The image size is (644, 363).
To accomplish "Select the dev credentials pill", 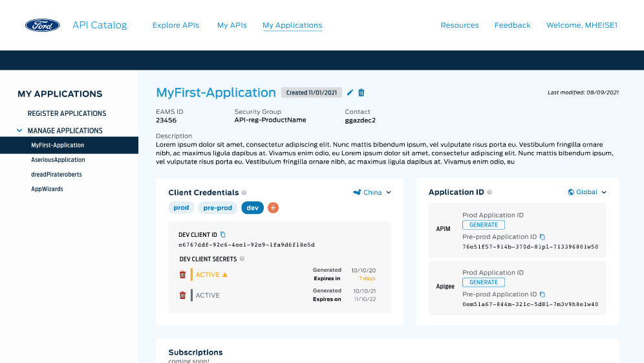I will 252,208.
